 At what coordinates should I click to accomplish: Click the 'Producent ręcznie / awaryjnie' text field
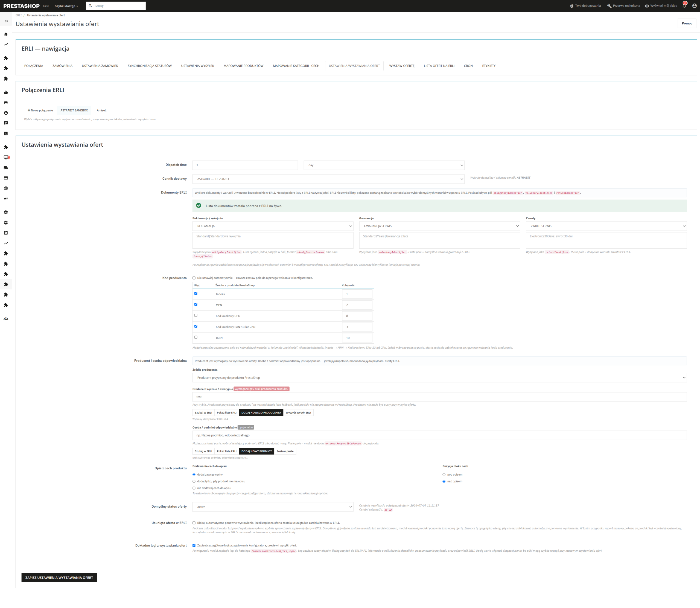[x=439, y=397]
